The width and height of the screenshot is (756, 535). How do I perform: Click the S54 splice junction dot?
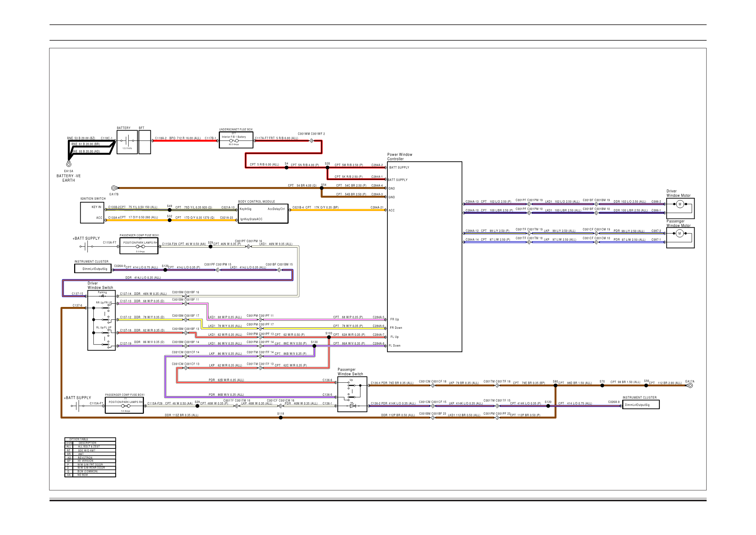pos(322,188)
